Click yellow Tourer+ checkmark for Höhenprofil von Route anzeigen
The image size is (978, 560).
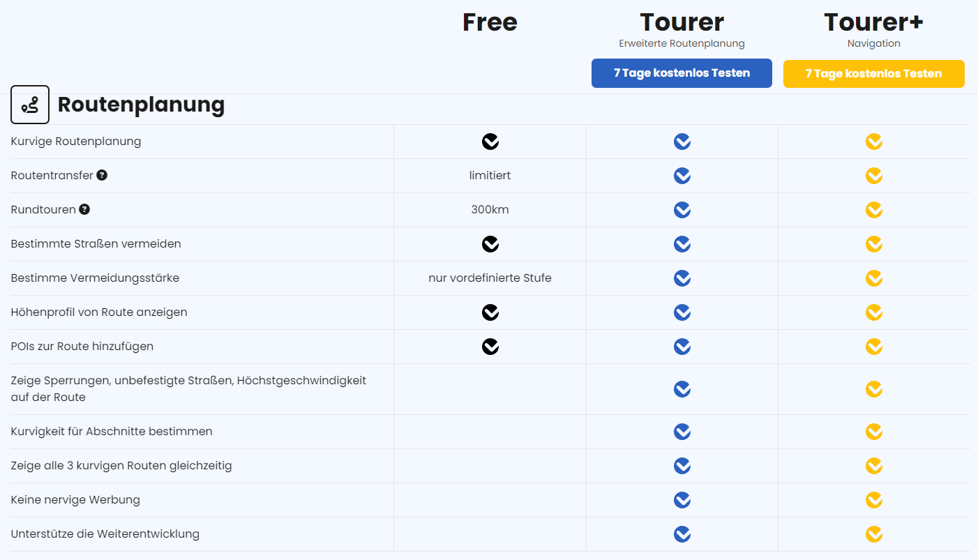[874, 312]
